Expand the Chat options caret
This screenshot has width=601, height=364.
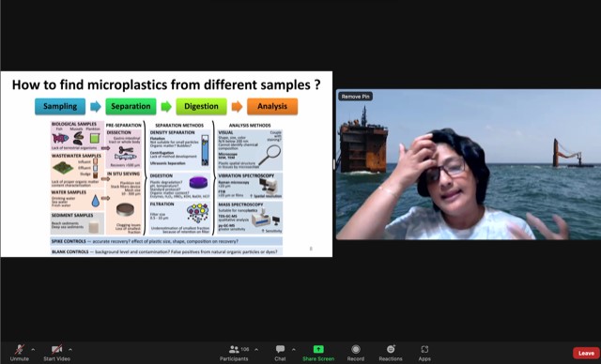click(294, 349)
